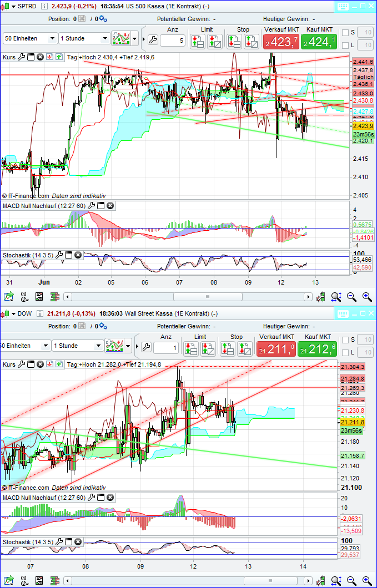Viewport: 377px width, 588px height.
Task: Maximize Stochastik panel in SPTRD chart
Action: (68, 255)
